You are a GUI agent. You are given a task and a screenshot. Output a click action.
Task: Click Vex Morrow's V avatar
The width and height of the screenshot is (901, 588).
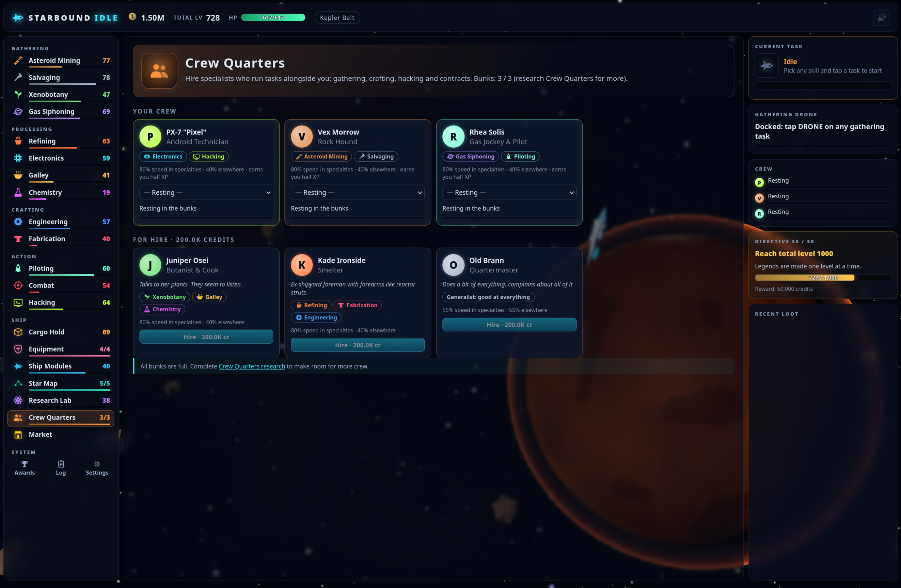[302, 136]
